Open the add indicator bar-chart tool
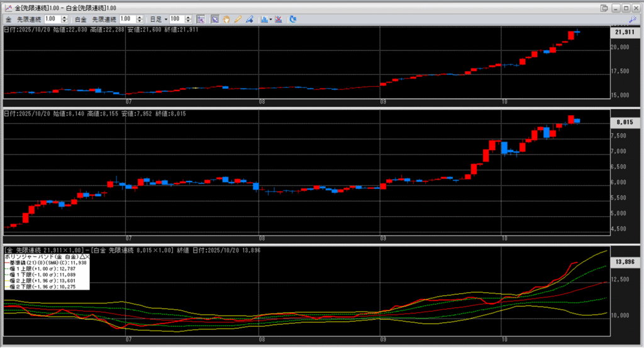644x348 pixels. pyautogui.click(x=264, y=19)
